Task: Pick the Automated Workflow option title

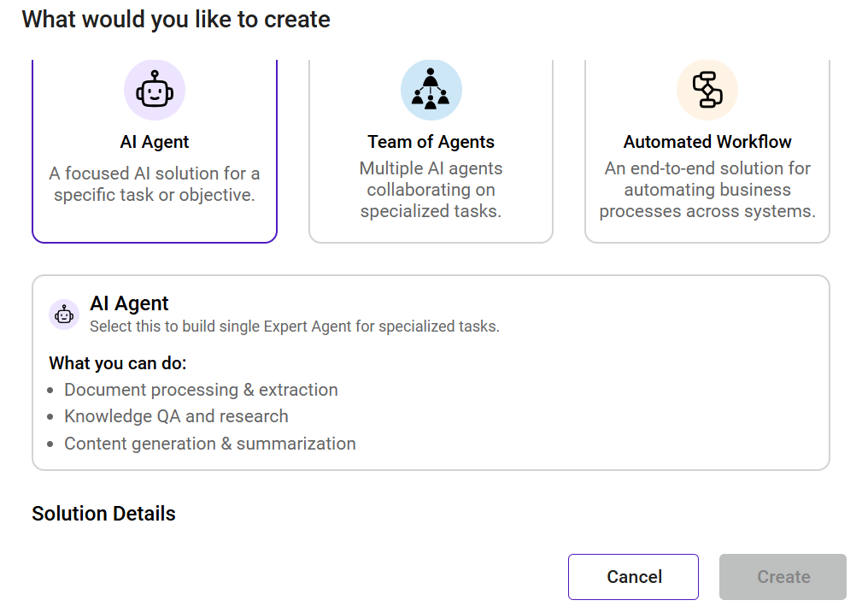Action: (x=707, y=142)
